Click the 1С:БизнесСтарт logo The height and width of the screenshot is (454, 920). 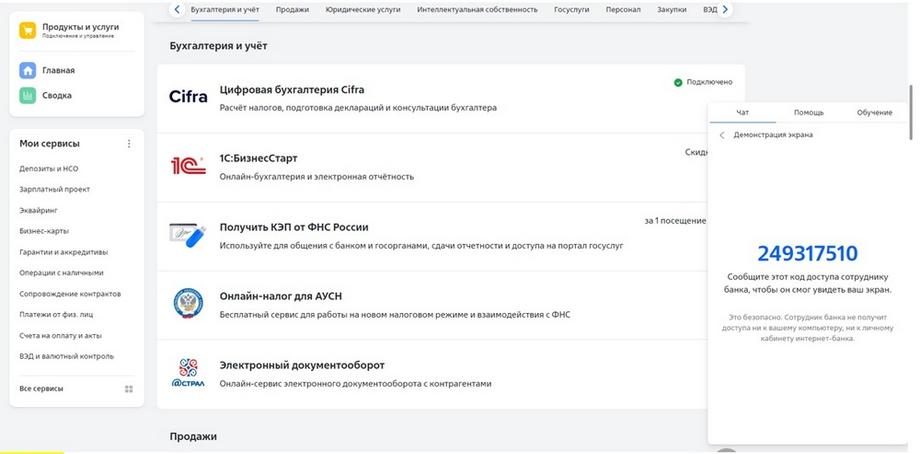(x=188, y=166)
